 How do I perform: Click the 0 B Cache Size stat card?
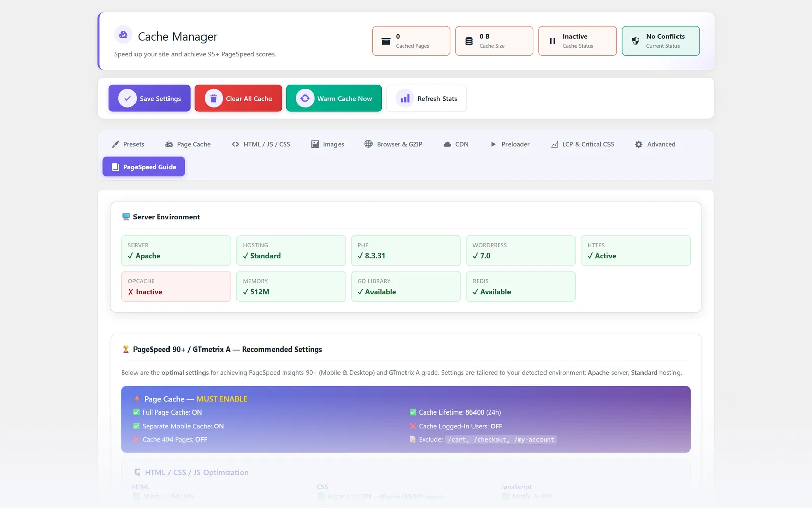(494, 41)
